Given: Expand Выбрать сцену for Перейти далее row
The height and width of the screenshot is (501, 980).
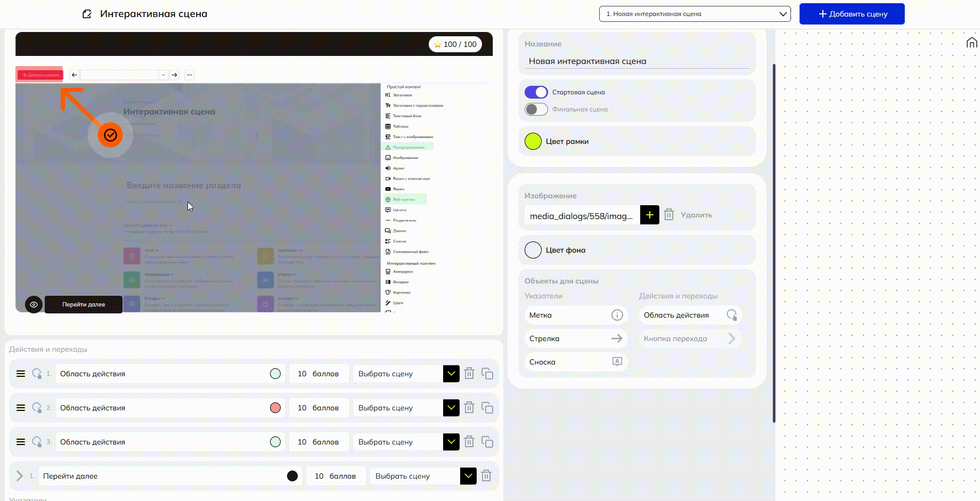Looking at the screenshot, I should [x=468, y=476].
